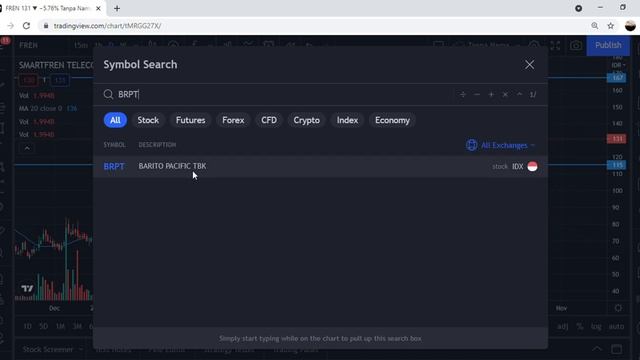Toggle the log scale
The height and width of the screenshot is (360, 640).
[x=596, y=327]
